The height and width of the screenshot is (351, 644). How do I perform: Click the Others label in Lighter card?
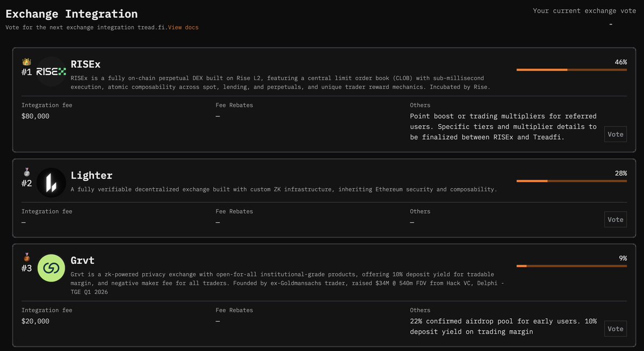[420, 212]
